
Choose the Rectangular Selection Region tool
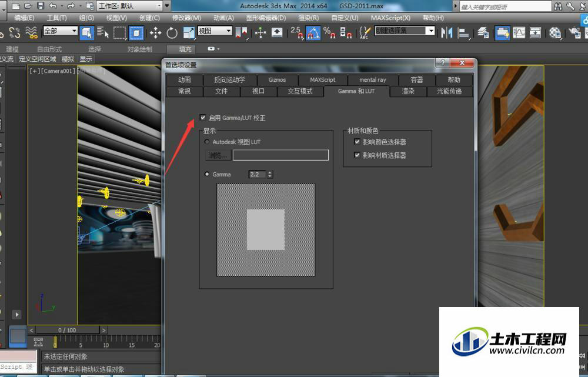coord(119,33)
